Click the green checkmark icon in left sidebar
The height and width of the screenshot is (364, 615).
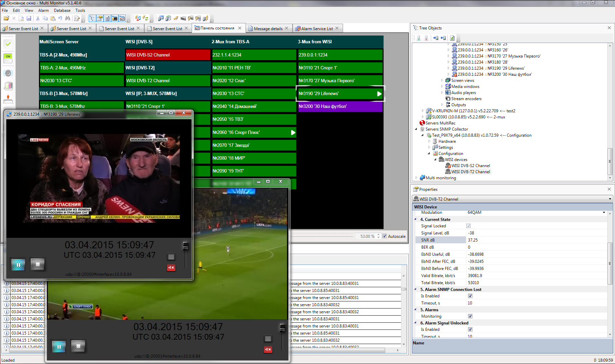point(8,44)
